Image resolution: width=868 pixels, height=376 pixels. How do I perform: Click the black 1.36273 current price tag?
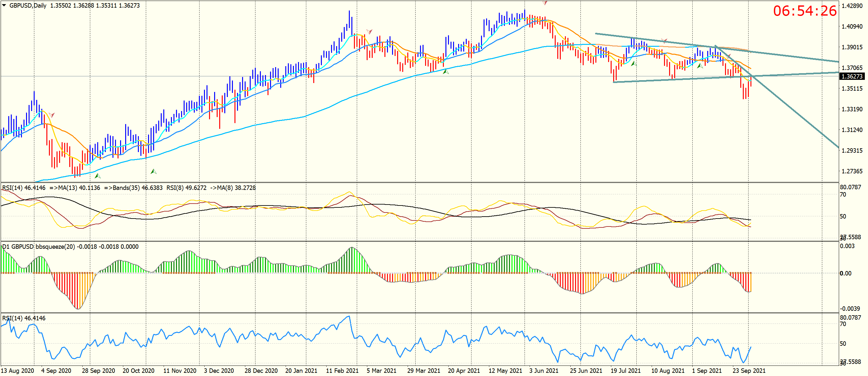point(851,76)
